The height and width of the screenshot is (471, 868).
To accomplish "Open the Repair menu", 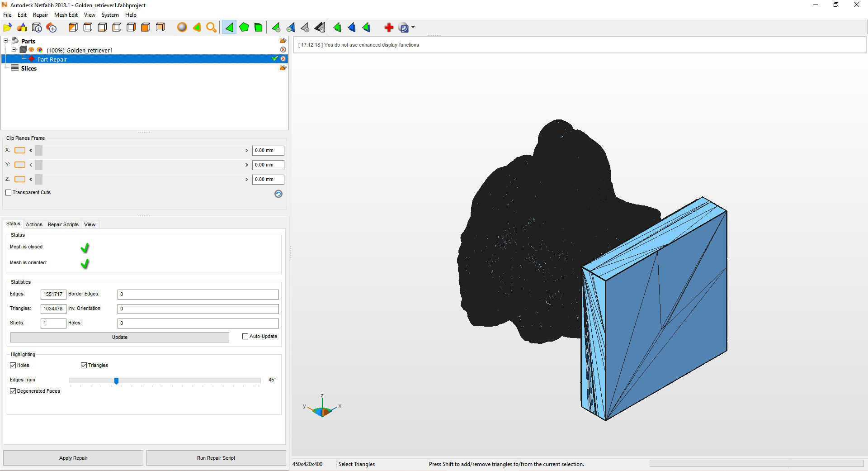I will (40, 15).
